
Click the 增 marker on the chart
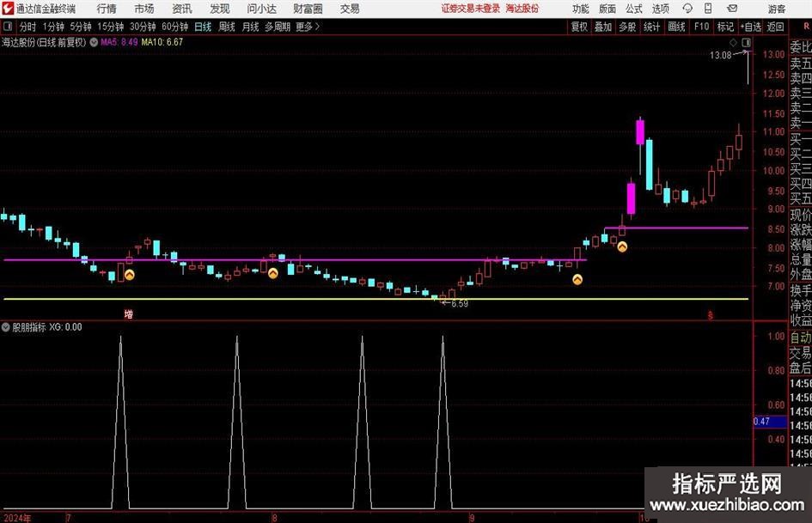[x=128, y=313]
